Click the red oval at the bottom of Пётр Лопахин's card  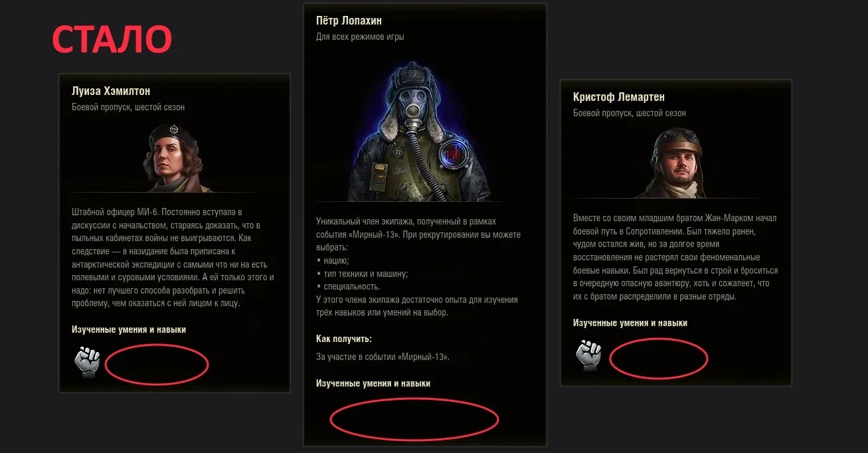click(414, 419)
